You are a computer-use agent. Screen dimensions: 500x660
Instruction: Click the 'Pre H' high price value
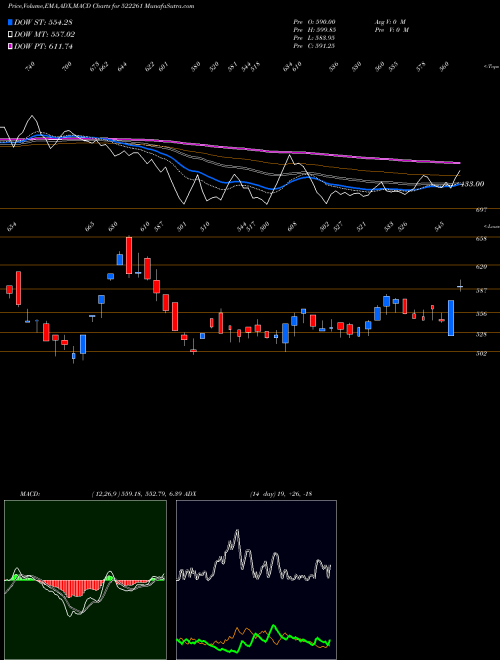point(324,30)
